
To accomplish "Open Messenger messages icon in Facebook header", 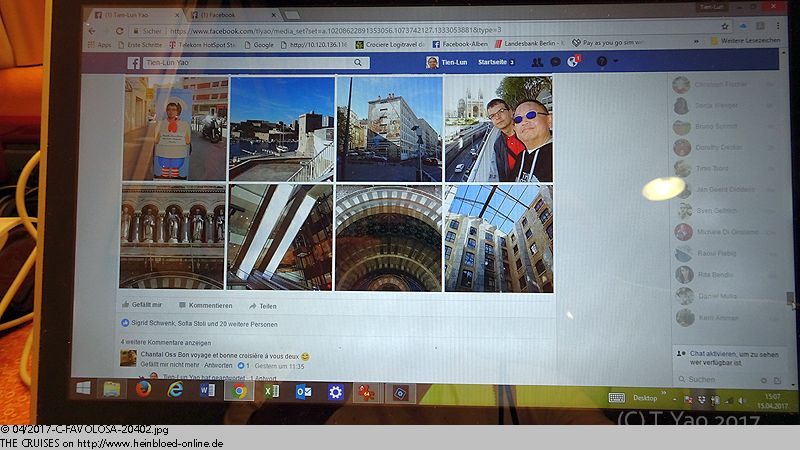I will (556, 62).
